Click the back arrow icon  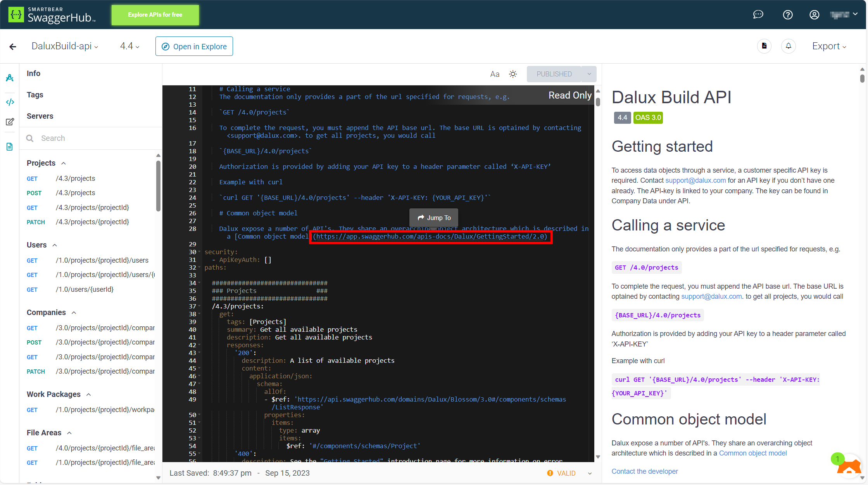click(x=13, y=47)
